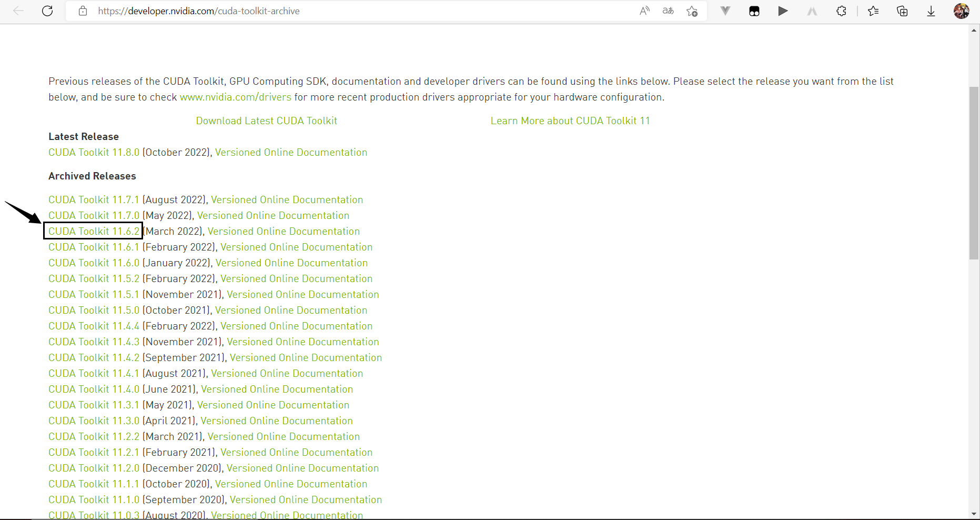Open the Favorites list icon
The height and width of the screenshot is (520, 980).
coord(873,11)
